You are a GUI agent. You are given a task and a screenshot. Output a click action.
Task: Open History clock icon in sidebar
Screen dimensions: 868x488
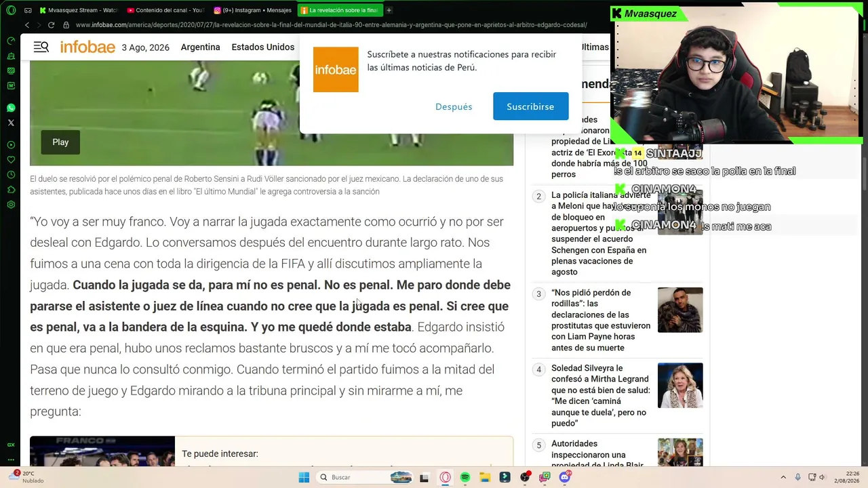pyautogui.click(x=11, y=175)
